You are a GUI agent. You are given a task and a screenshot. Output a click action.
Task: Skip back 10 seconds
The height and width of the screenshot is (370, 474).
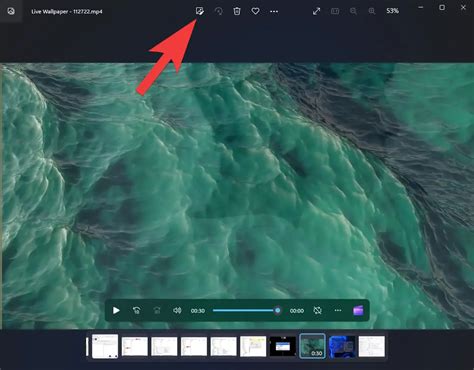point(136,311)
